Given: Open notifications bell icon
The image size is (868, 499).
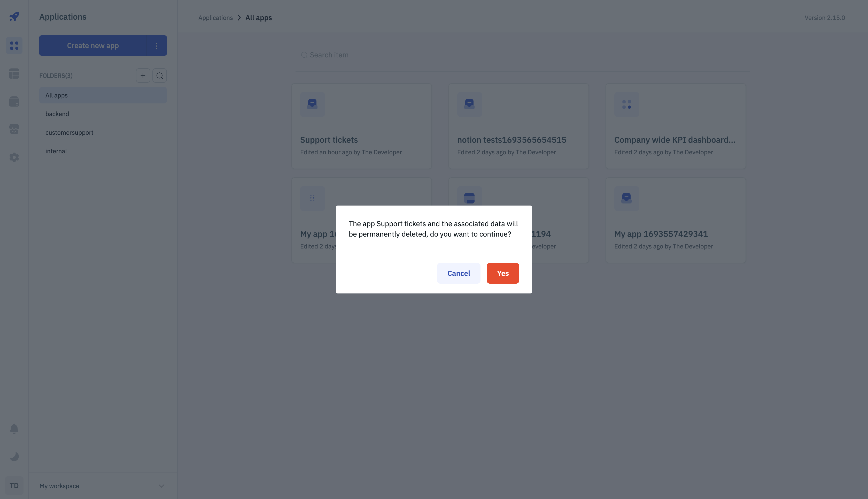Looking at the screenshot, I should 14,429.
